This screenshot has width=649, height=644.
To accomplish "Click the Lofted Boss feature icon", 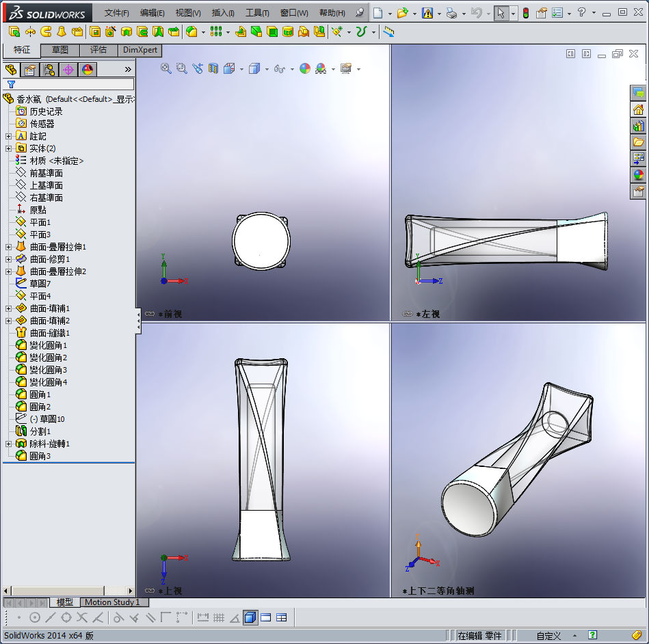I will (x=62, y=32).
